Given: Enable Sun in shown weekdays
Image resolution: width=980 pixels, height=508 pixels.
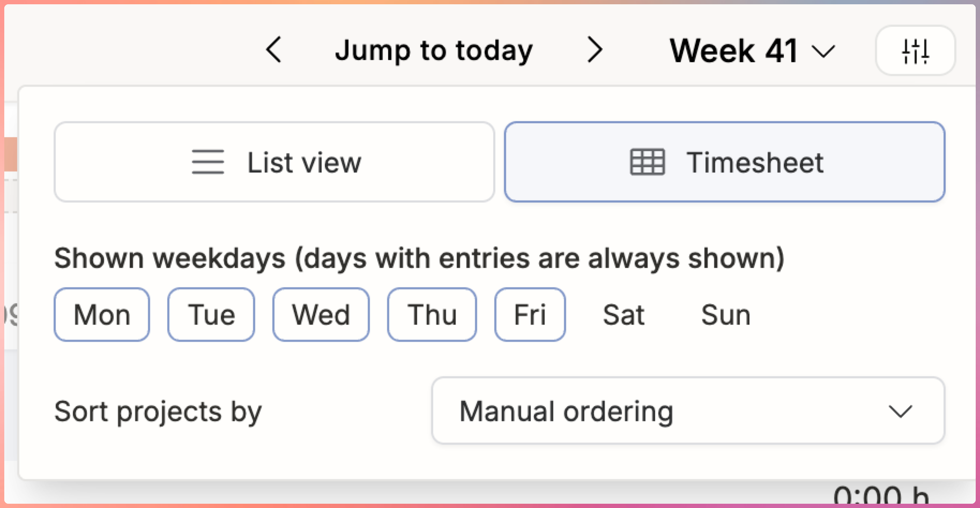Looking at the screenshot, I should pos(725,315).
